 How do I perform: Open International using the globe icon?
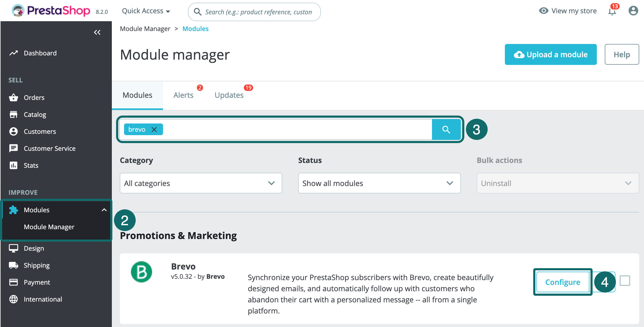click(14, 299)
